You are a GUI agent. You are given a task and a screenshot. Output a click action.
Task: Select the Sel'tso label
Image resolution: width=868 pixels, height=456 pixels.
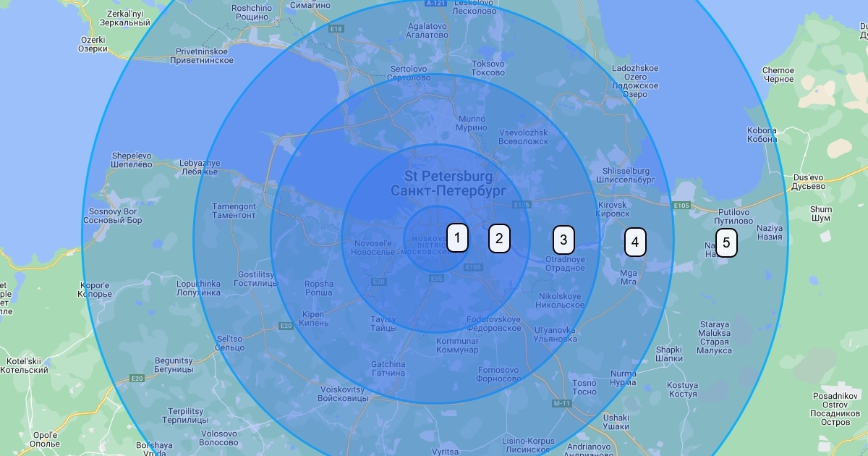pos(230,342)
